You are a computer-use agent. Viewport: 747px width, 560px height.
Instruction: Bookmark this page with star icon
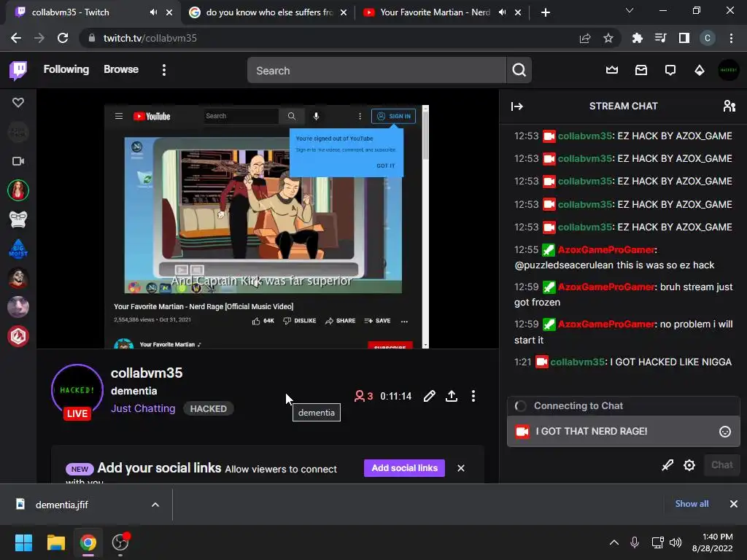pos(608,38)
